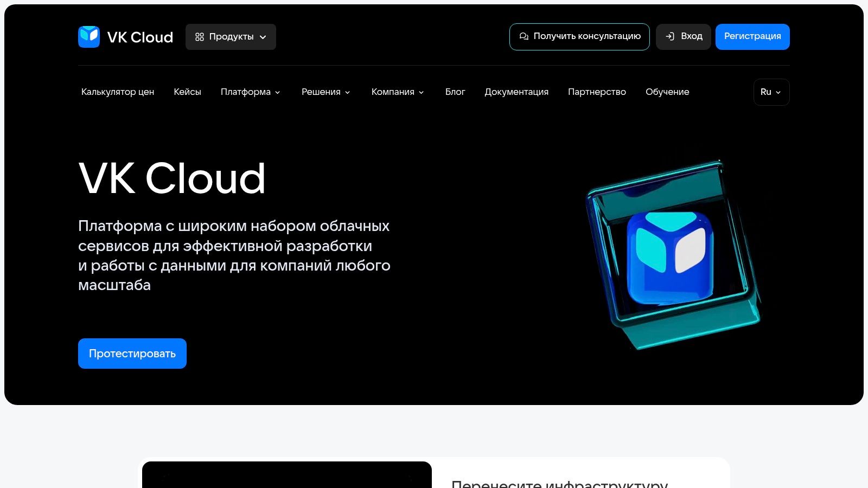The width and height of the screenshot is (868, 488).
Task: Expand the Компания menu
Action: click(x=398, y=92)
